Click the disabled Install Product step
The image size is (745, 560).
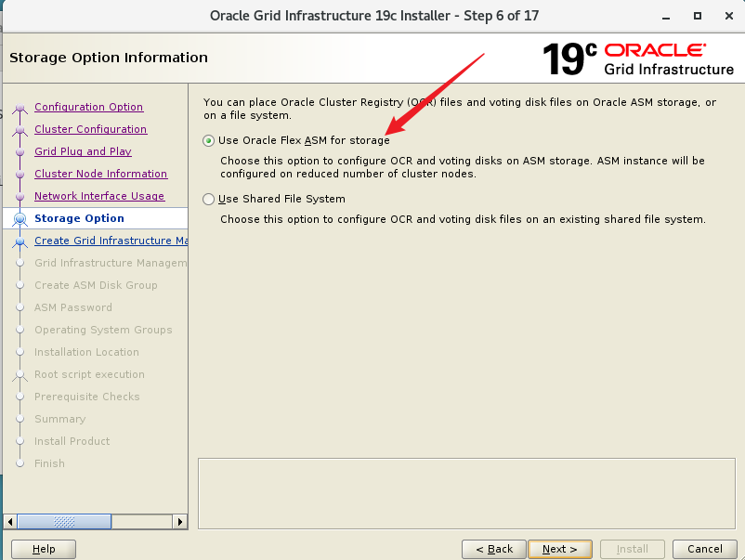(x=72, y=442)
